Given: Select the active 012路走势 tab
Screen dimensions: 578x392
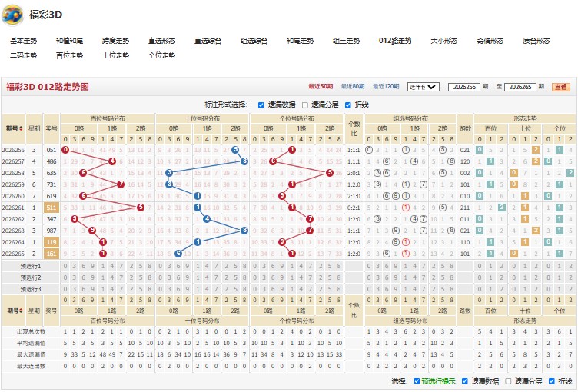Looking at the screenshot, I should pyautogui.click(x=395, y=41).
